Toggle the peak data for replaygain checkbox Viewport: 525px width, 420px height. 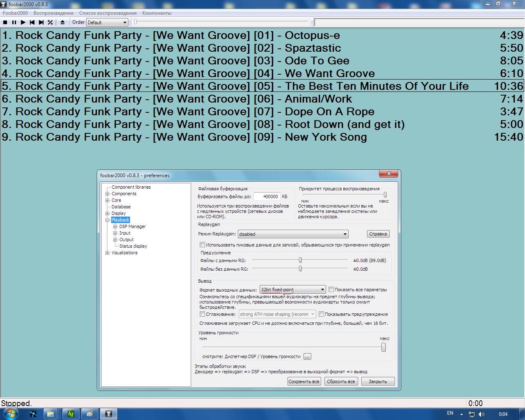click(x=202, y=245)
